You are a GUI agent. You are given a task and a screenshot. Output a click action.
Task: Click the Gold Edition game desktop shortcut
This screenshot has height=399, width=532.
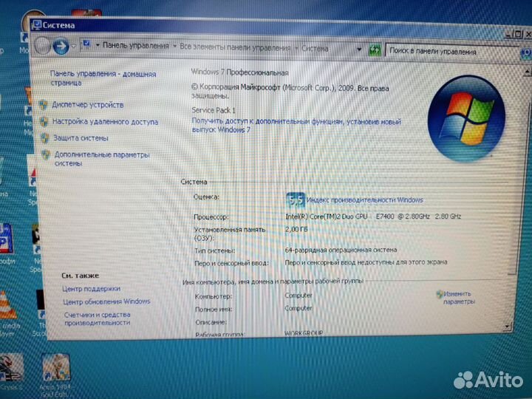(x=56, y=375)
